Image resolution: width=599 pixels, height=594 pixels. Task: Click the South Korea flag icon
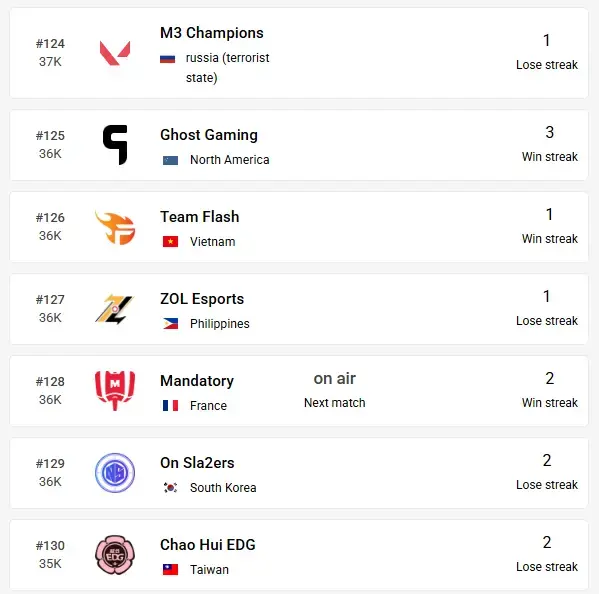pos(170,488)
